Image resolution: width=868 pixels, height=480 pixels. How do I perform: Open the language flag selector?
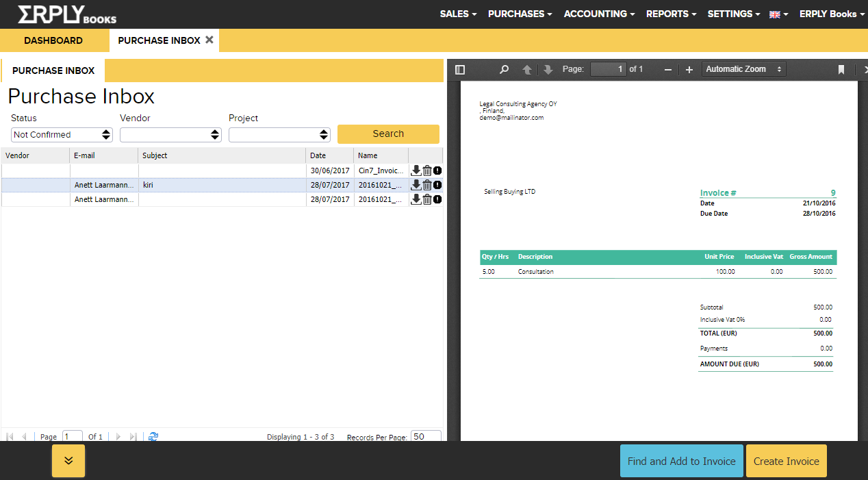pos(778,14)
